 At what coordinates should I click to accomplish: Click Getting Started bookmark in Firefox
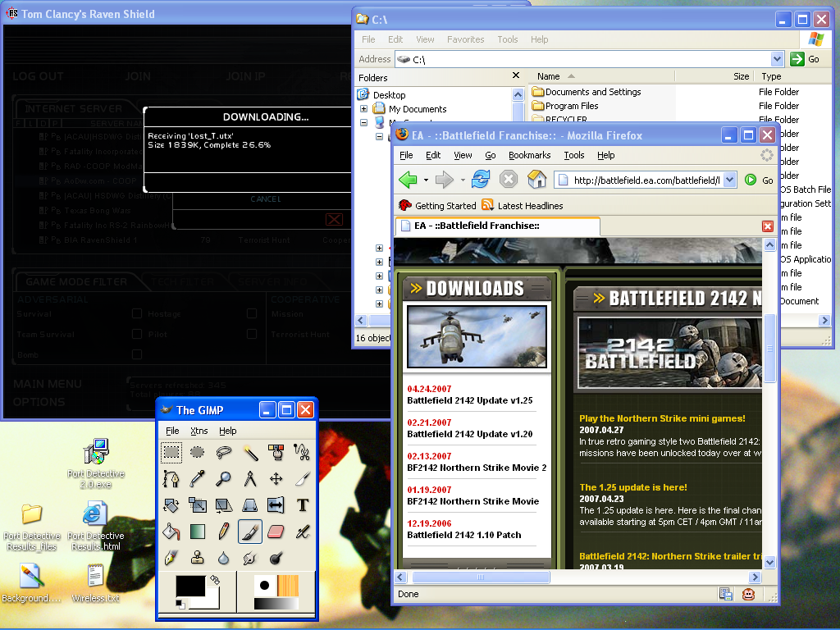point(438,206)
